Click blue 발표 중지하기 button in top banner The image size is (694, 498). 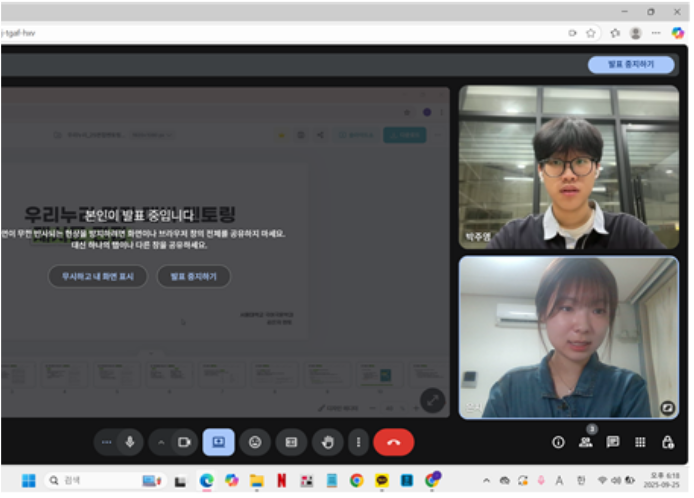click(x=631, y=65)
